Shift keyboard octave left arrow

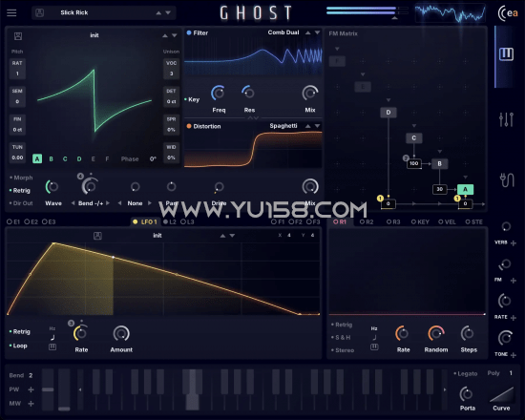[80, 389]
